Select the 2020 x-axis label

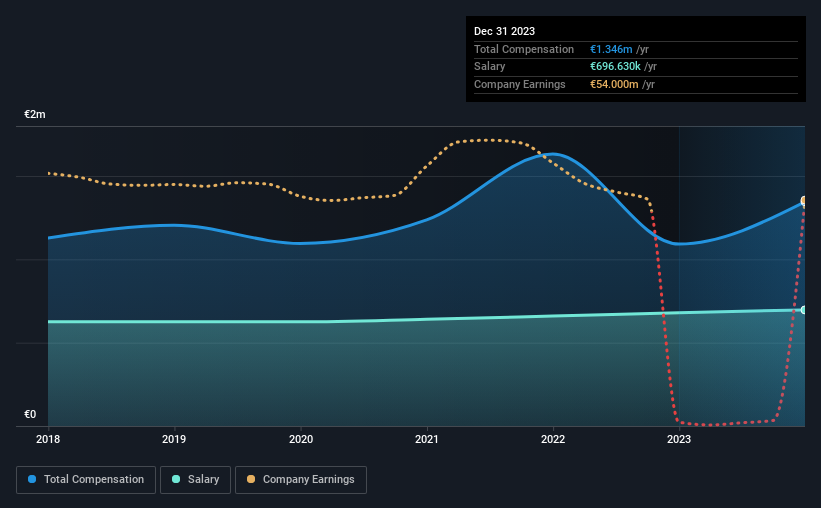click(x=301, y=439)
